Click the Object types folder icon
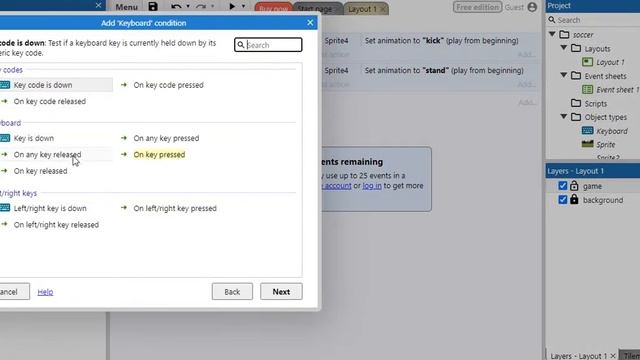Image resolution: width=640 pixels, height=360 pixels. 576,117
